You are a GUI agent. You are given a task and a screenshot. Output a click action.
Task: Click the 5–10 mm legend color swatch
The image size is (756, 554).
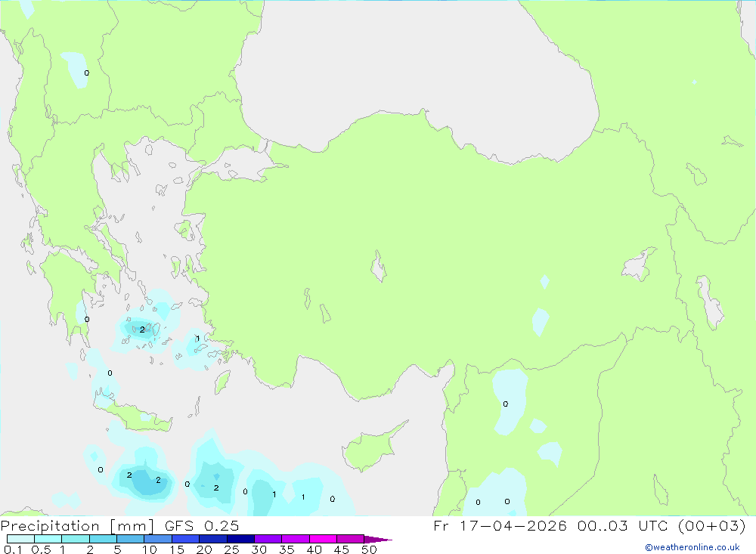(x=130, y=539)
